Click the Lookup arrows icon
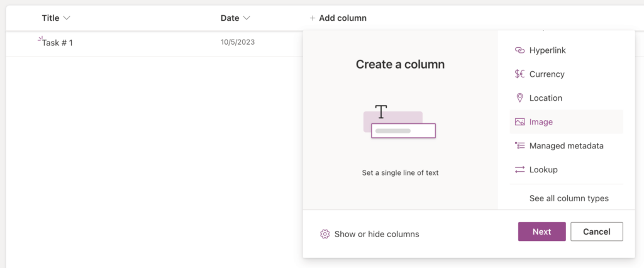 coord(519,169)
